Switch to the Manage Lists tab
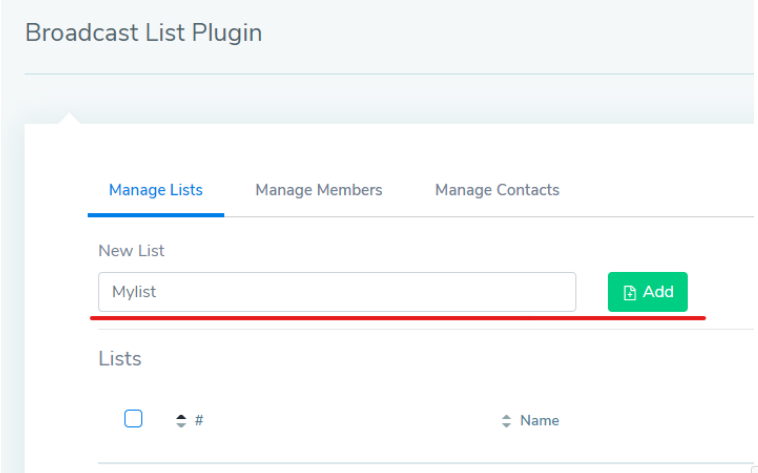 (x=155, y=190)
